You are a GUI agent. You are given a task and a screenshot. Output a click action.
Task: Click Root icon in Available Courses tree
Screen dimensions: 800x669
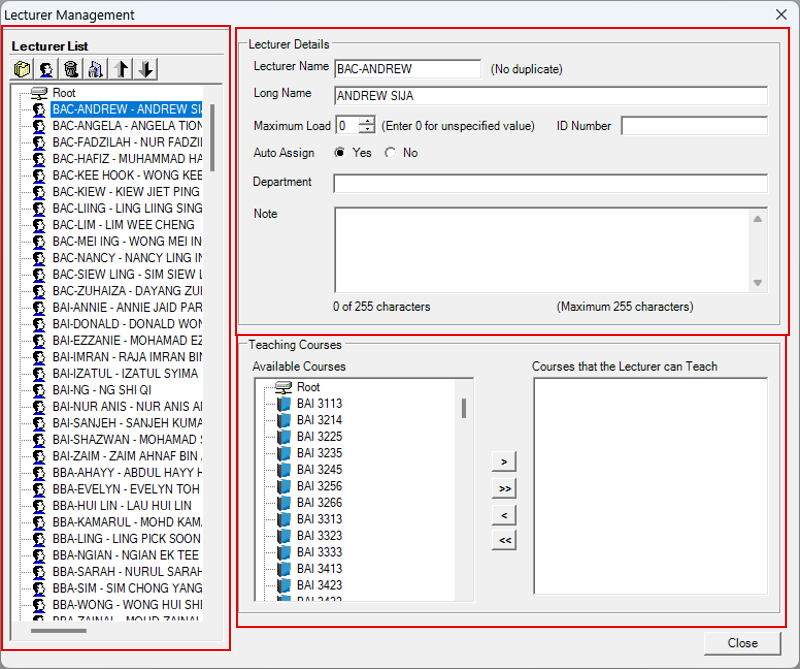click(283, 387)
